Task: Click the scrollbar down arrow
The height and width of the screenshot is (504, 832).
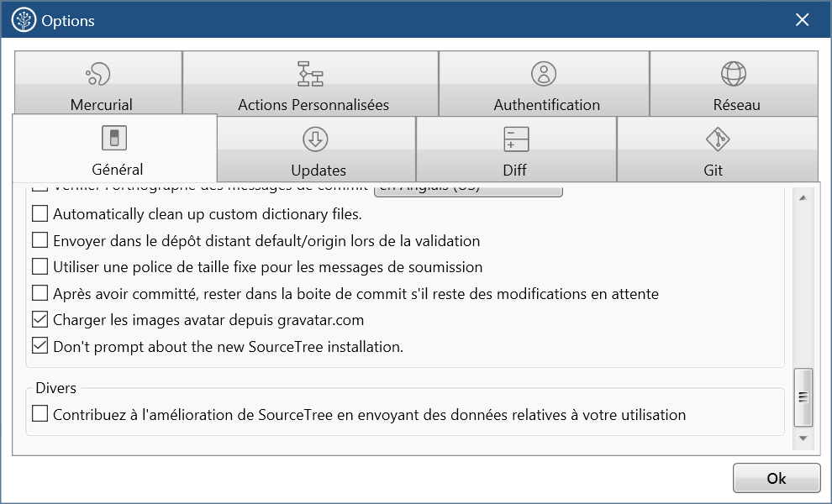Action: pyautogui.click(x=803, y=438)
